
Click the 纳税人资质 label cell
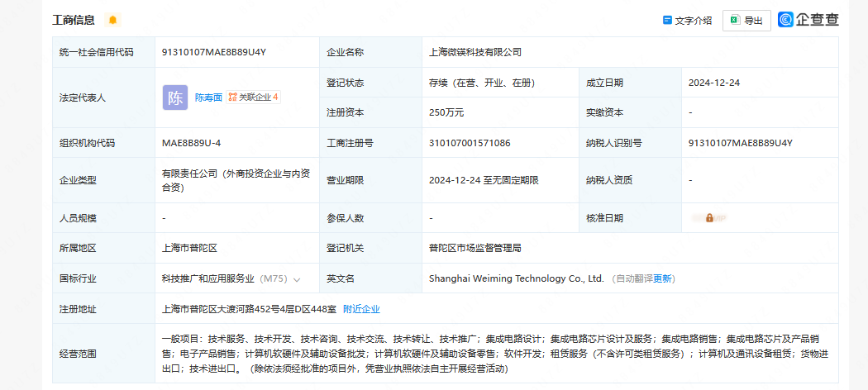coord(630,180)
